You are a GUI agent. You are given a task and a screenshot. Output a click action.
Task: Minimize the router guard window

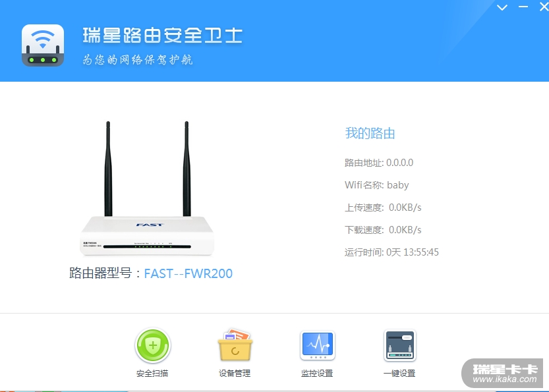point(523,7)
